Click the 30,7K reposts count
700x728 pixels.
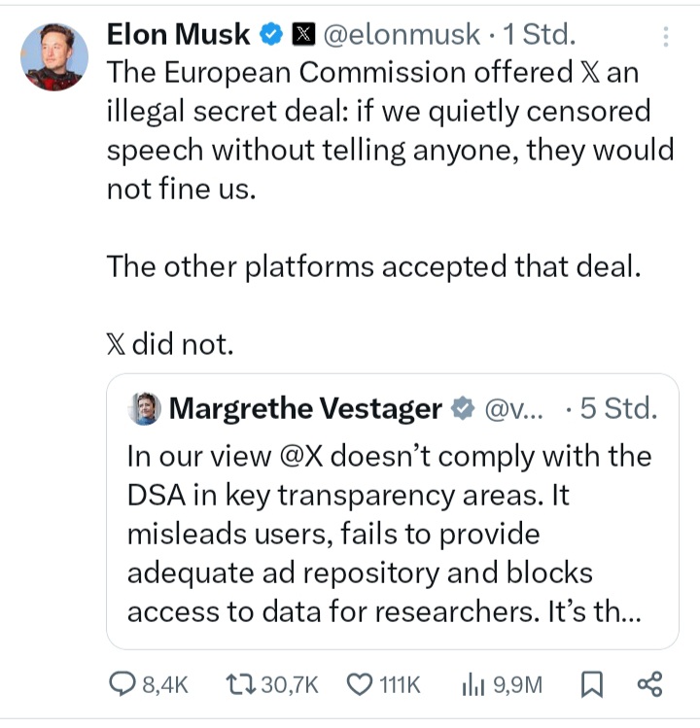tap(291, 685)
